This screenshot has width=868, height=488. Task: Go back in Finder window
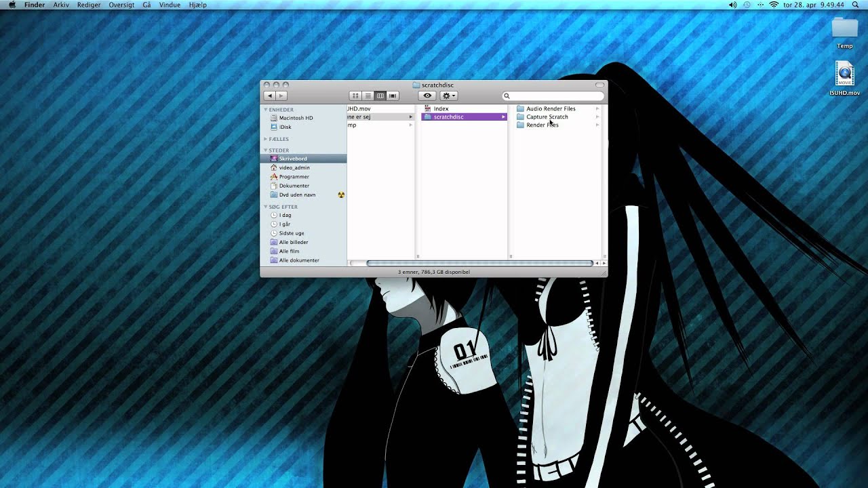[270, 96]
